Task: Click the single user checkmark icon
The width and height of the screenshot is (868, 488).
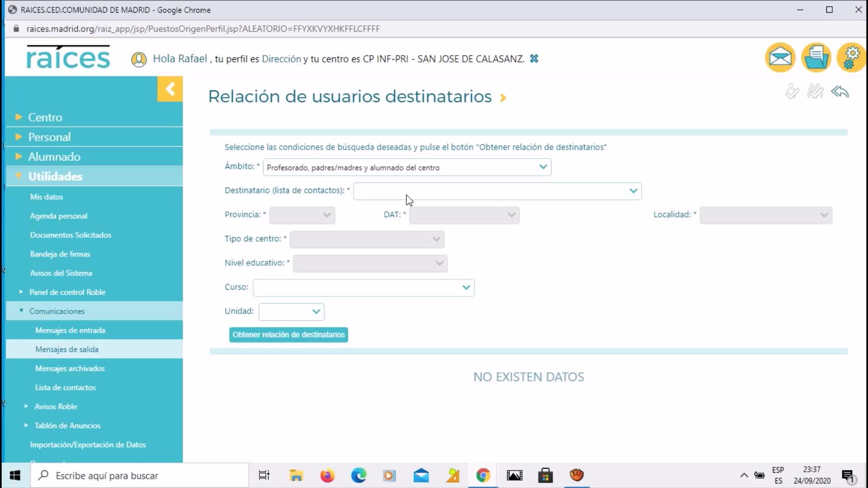Action: (792, 92)
